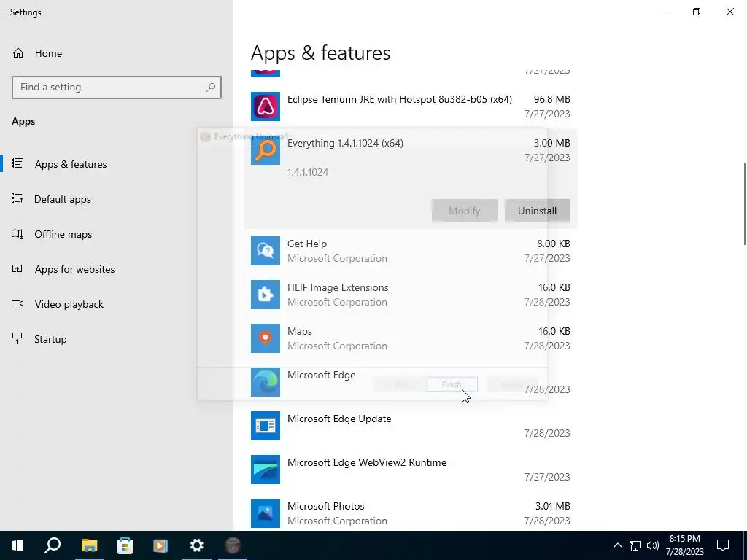The height and width of the screenshot is (560, 747).
Task: Click the Startup sidebar icon
Action: tap(18, 338)
